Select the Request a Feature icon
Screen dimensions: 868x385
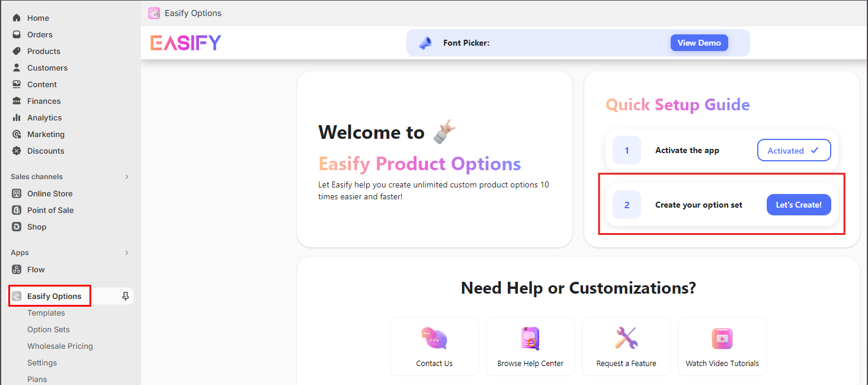click(x=626, y=338)
